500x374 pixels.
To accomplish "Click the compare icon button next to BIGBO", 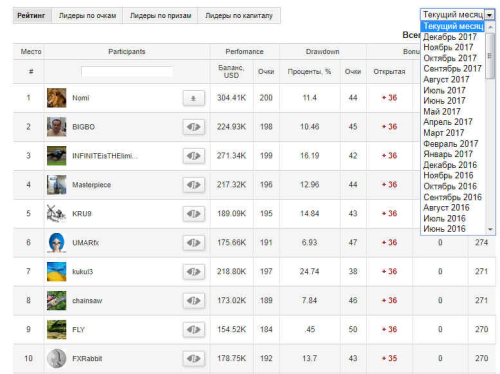I will coord(194,127).
